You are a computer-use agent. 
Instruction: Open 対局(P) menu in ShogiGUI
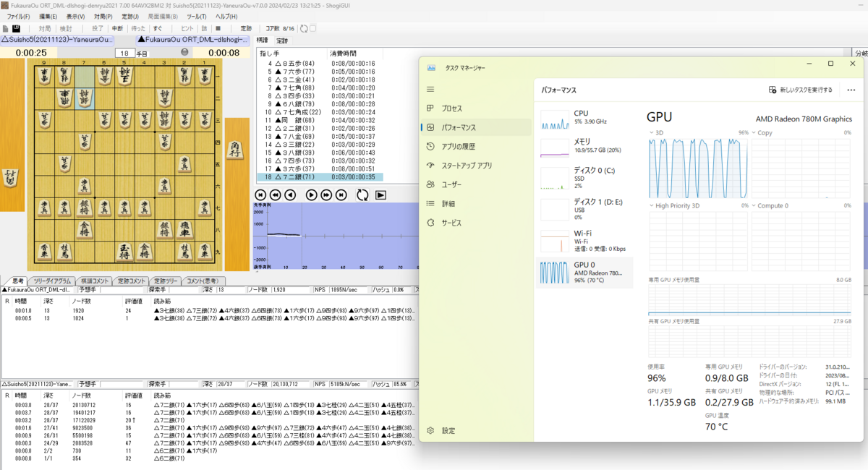pos(103,16)
